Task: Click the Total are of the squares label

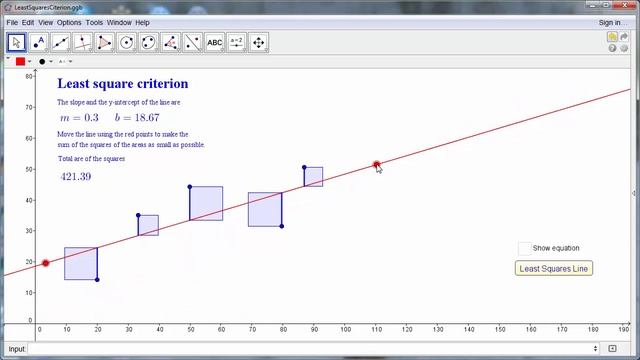Action: click(91, 159)
